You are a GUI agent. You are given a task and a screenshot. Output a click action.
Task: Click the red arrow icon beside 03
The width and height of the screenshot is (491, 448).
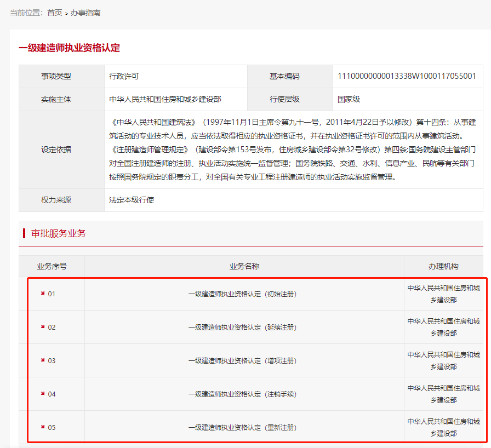point(43,360)
